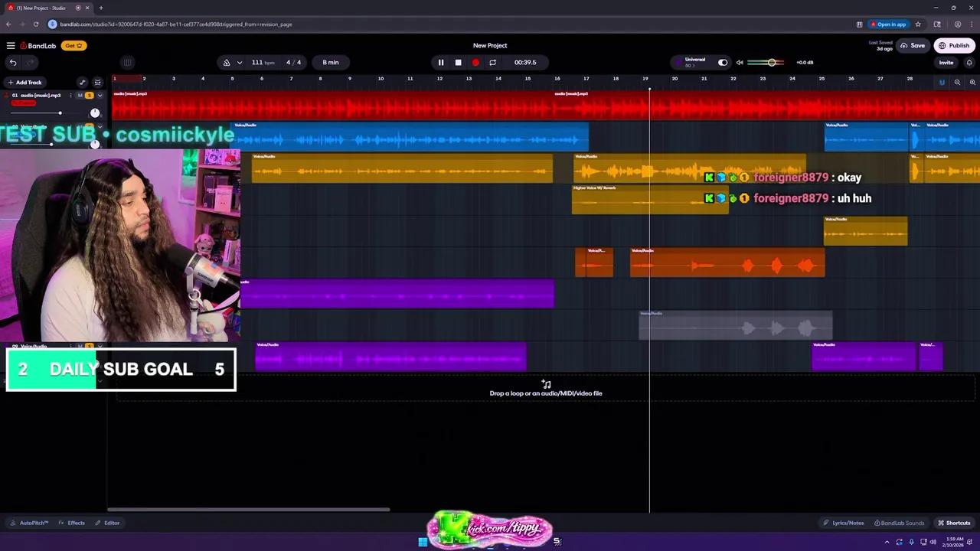980x551 pixels.
Task: Click the yellow Get membership button
Action: 73,46
